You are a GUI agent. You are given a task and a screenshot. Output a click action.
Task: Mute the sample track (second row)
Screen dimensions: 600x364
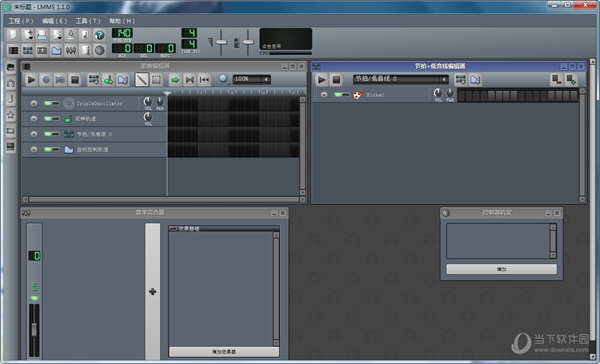[x=47, y=119]
